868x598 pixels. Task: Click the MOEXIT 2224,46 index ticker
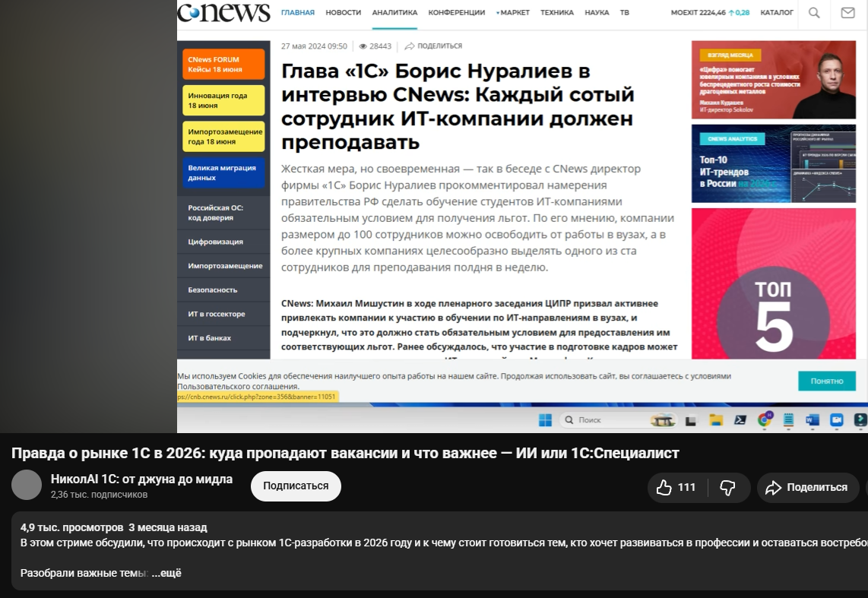tap(710, 12)
